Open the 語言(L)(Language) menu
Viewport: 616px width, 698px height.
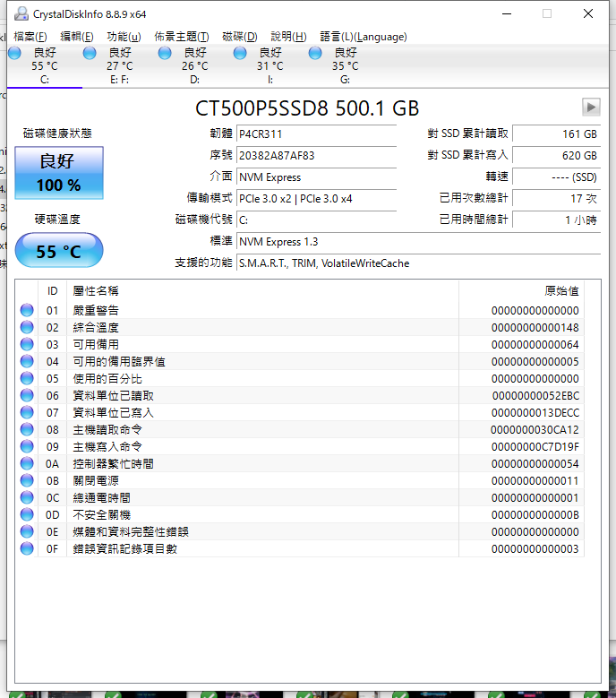tap(364, 37)
